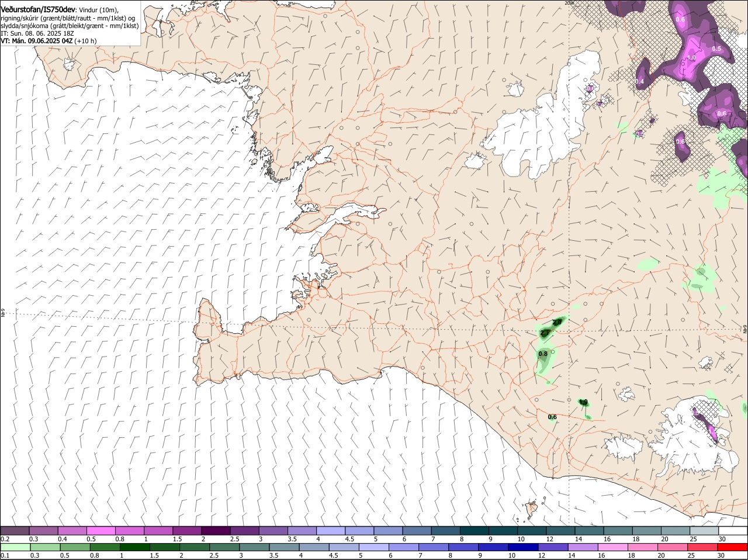Click the 0.4 value on the purple snow area
Image resolution: width=748 pixels, height=560 pixels.
[x=639, y=81]
